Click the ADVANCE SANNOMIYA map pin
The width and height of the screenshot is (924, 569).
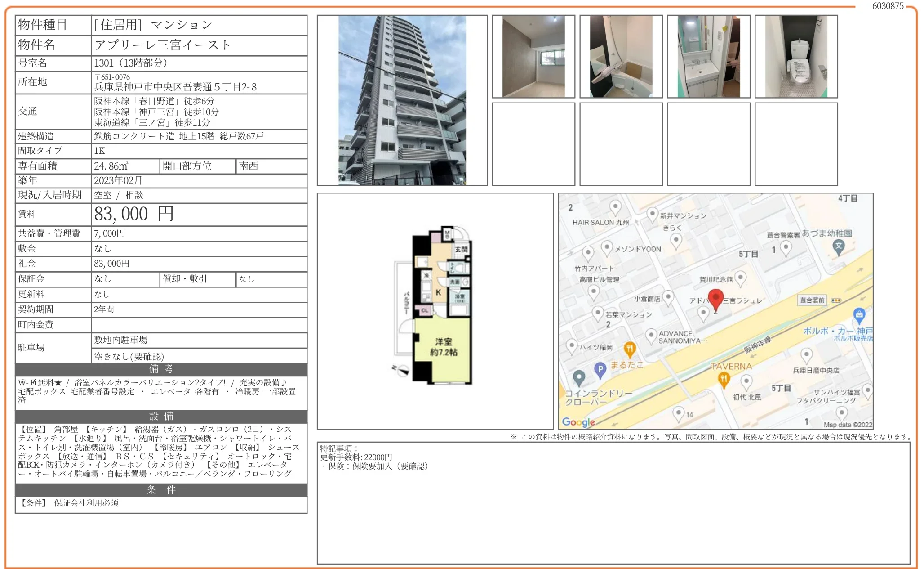tap(651, 335)
